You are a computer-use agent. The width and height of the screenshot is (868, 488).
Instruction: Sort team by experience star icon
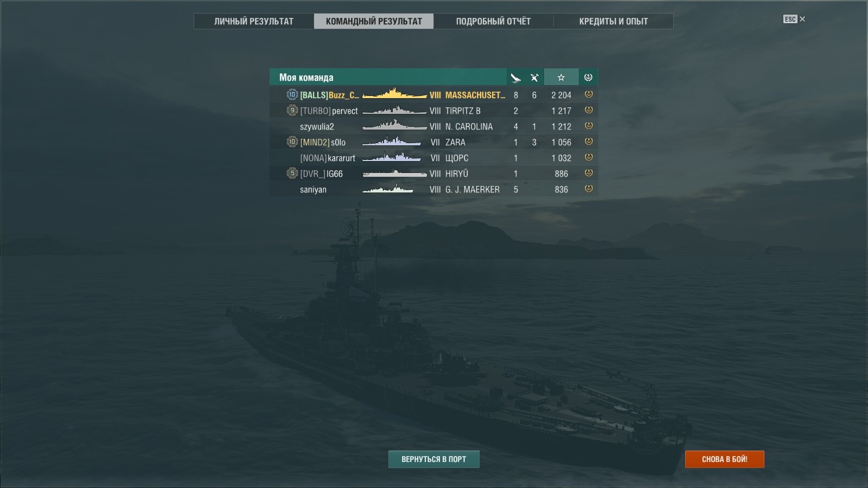click(561, 78)
